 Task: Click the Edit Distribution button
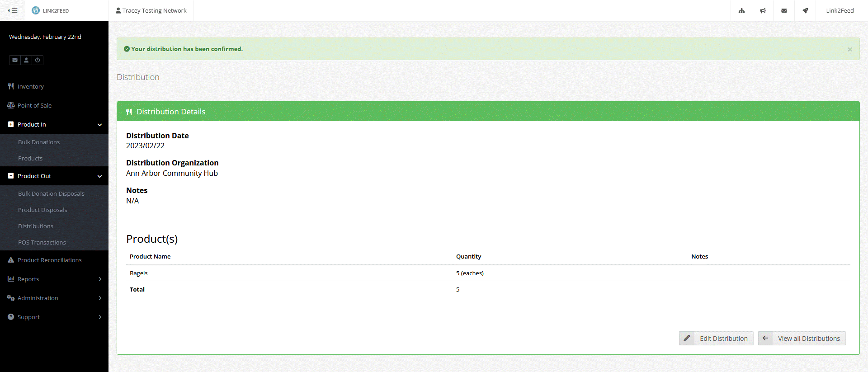coord(716,339)
